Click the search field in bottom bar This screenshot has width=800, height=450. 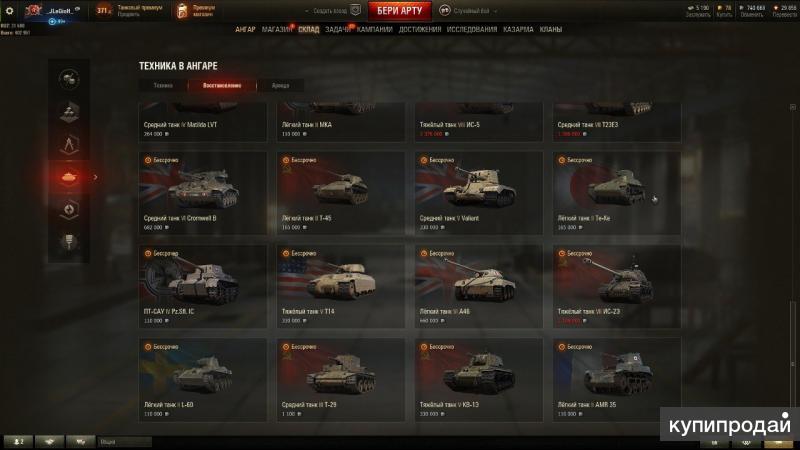tap(124, 442)
